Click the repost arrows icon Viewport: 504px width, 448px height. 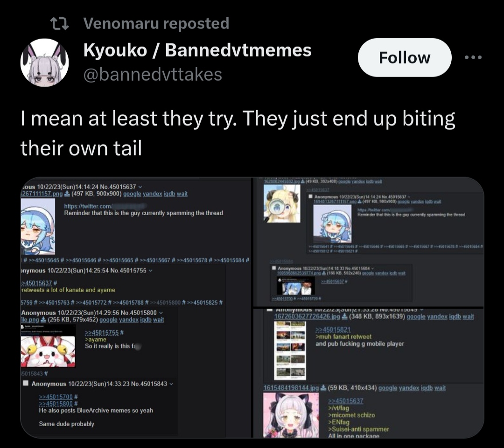[60, 23]
